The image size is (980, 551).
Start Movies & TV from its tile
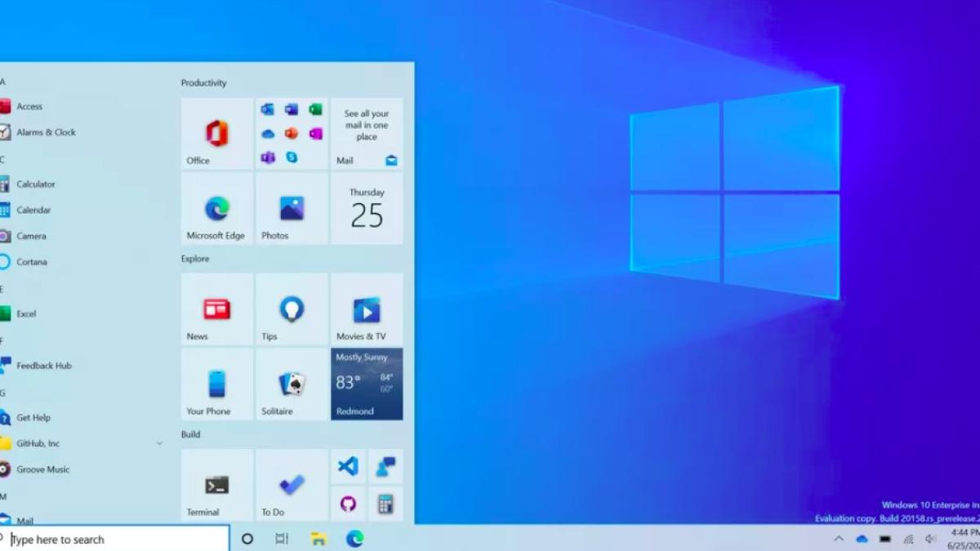pyautogui.click(x=367, y=310)
